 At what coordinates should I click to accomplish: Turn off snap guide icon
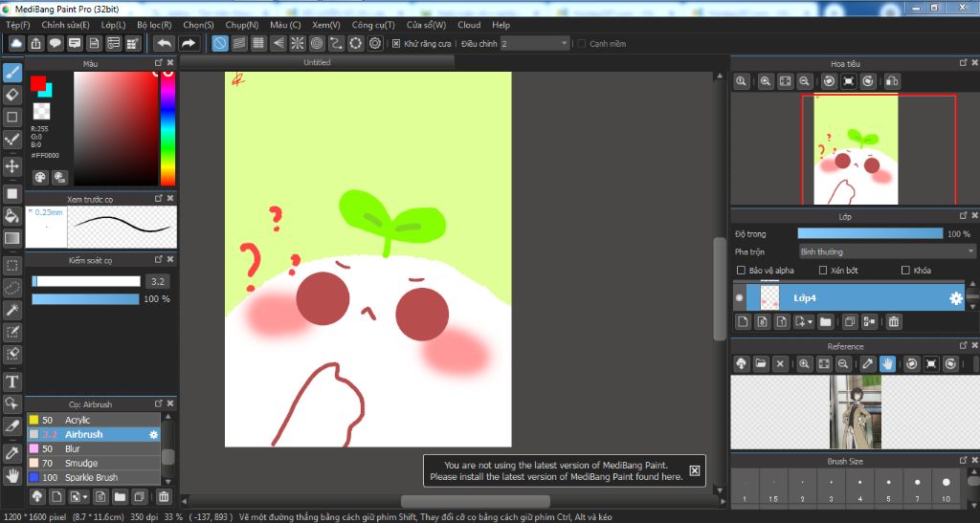pos(220,43)
